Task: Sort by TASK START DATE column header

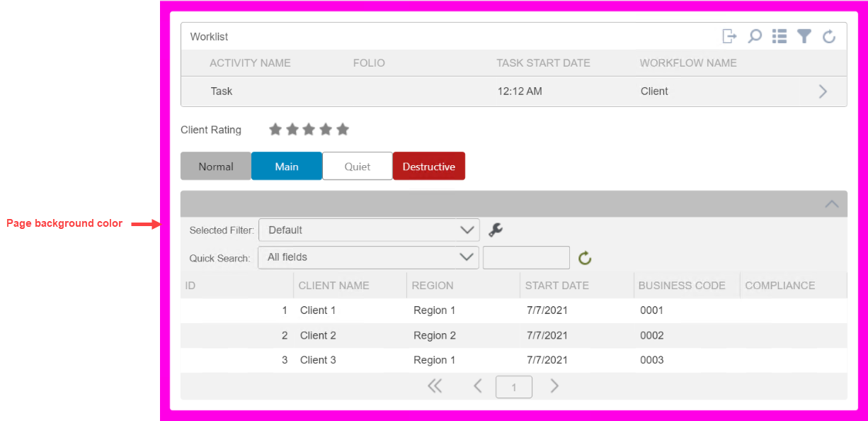Action: [x=543, y=63]
